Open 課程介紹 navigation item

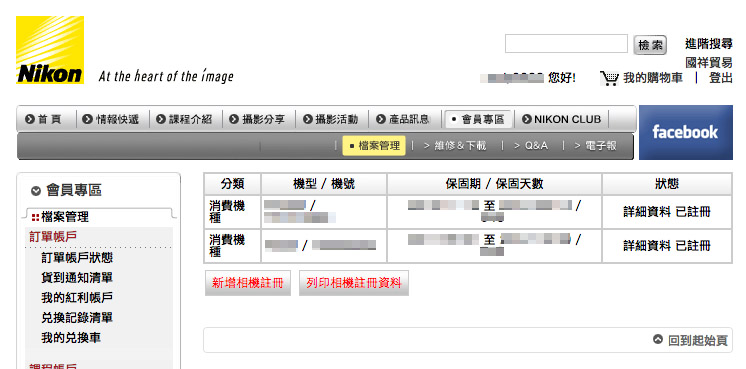[x=190, y=119]
